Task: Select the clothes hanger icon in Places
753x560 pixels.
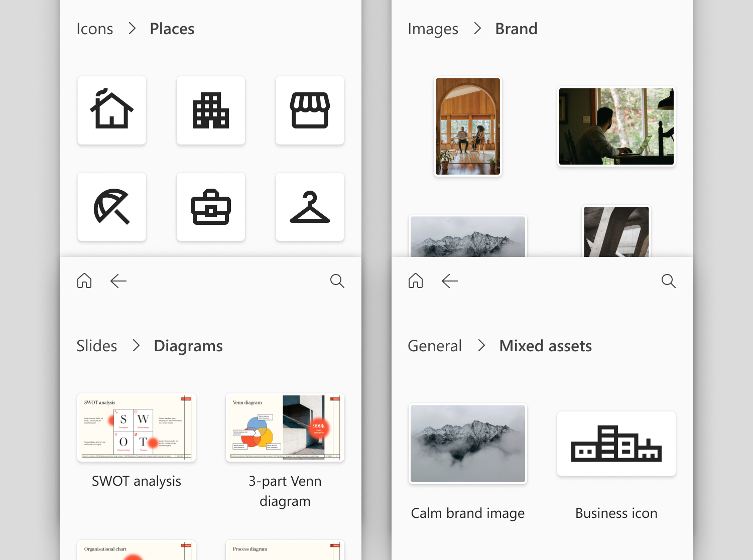Action: click(310, 207)
